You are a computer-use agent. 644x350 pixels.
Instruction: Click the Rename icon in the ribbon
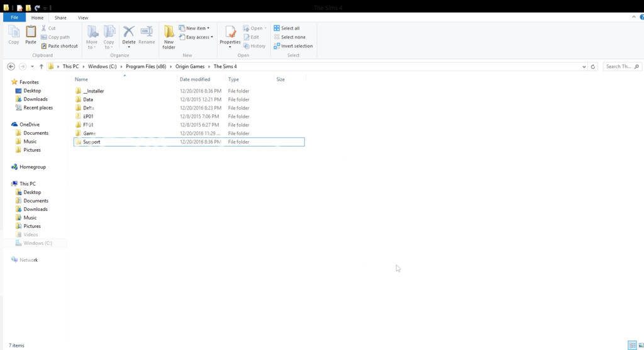[x=147, y=35]
